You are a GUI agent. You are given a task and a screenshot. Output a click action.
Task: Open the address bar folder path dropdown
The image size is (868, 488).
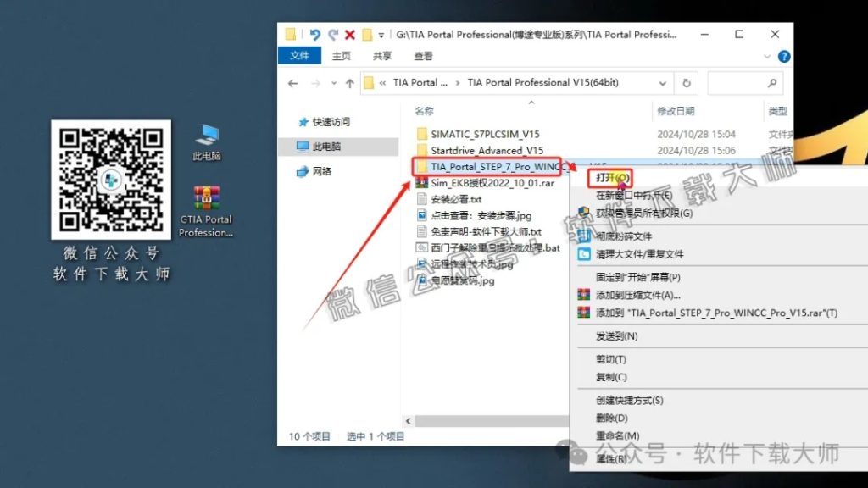coord(664,83)
